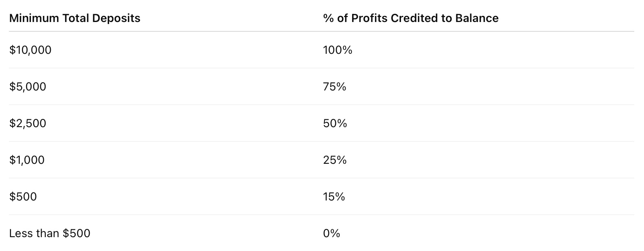
Task: Click the Less than $500 cell
Action: point(50,233)
